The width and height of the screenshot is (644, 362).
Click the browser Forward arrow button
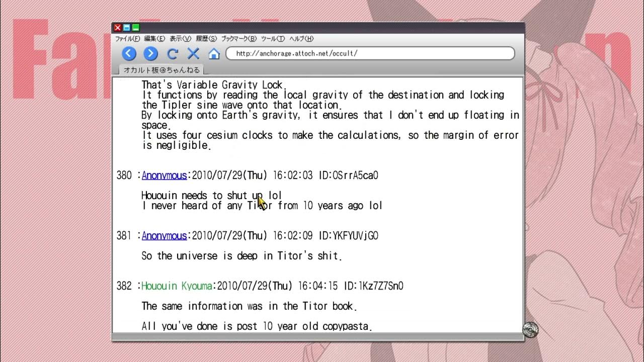click(x=150, y=54)
